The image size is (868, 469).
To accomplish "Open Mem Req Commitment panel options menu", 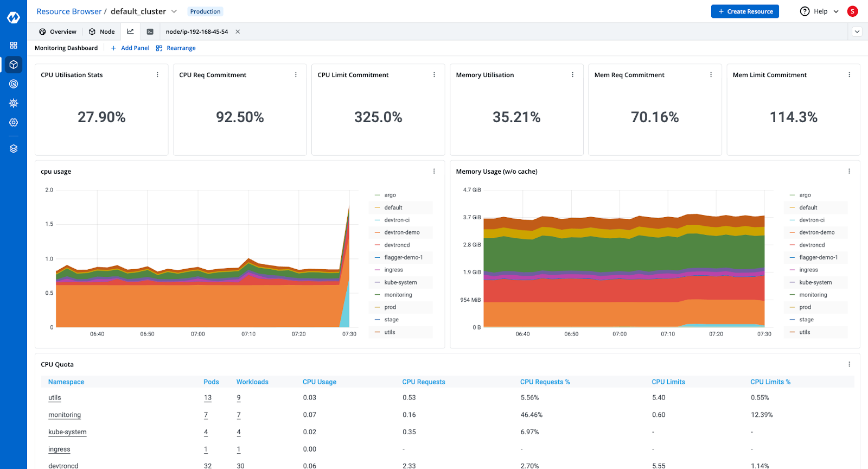I will coord(711,75).
